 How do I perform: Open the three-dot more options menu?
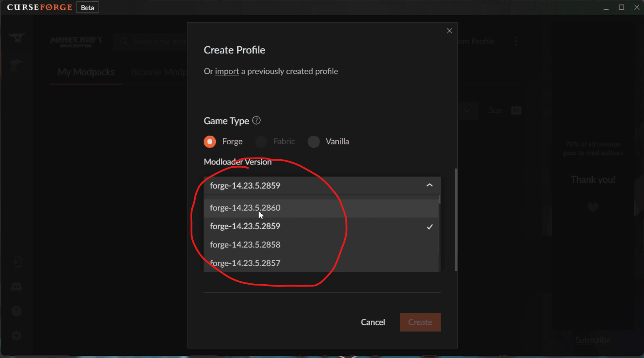[516, 41]
